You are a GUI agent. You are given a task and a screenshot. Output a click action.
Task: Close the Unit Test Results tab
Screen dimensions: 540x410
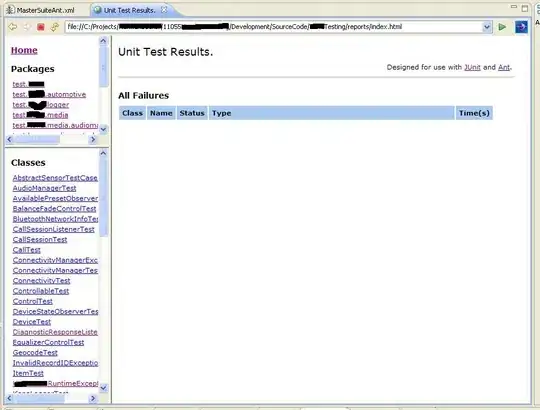pos(164,10)
